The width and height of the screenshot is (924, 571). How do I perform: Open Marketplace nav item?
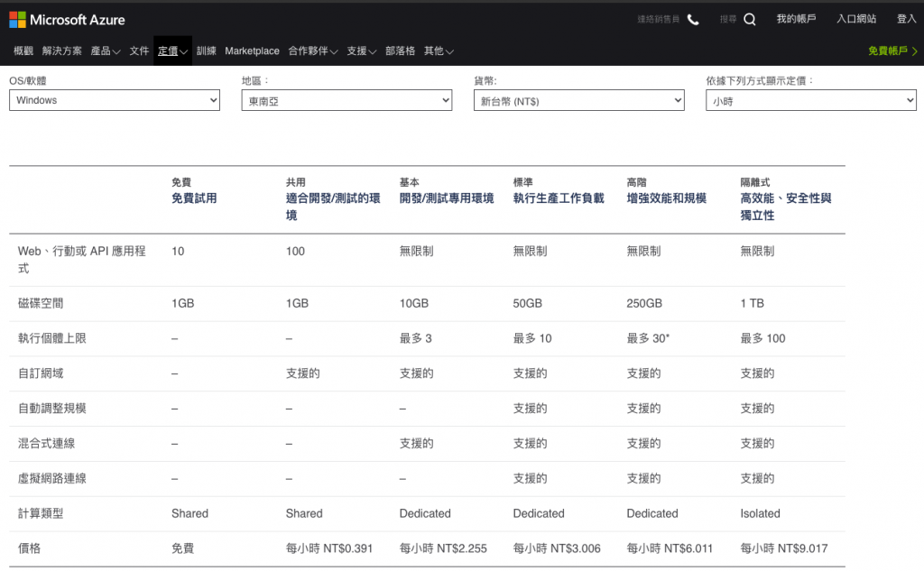coord(252,51)
